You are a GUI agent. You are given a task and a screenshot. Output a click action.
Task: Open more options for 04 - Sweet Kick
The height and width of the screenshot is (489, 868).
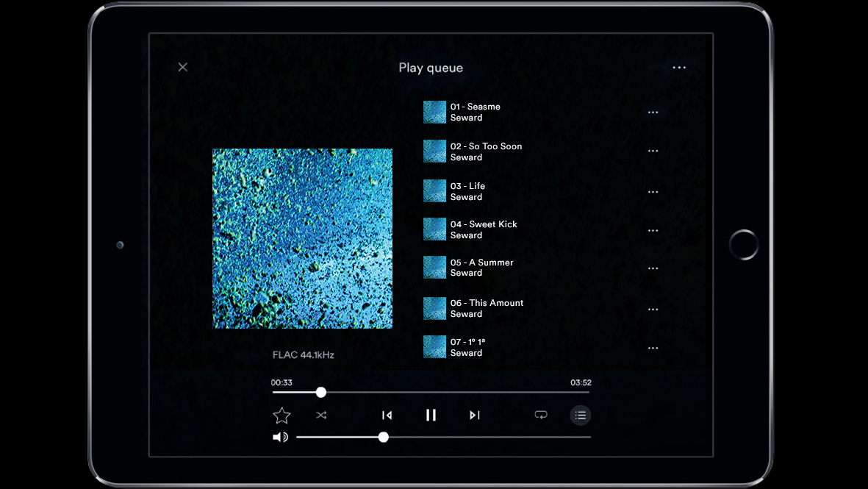tap(653, 230)
